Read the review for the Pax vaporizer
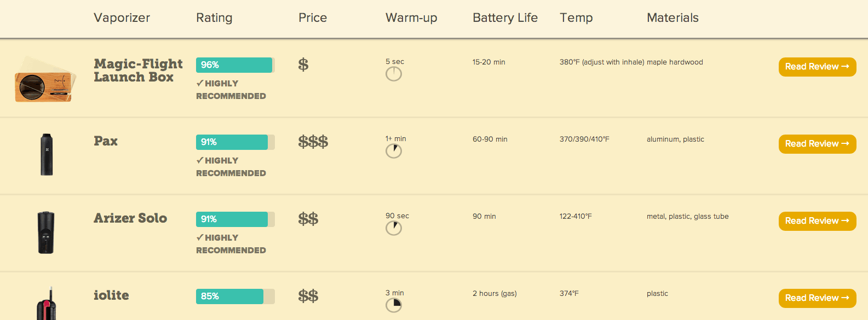 click(x=817, y=144)
